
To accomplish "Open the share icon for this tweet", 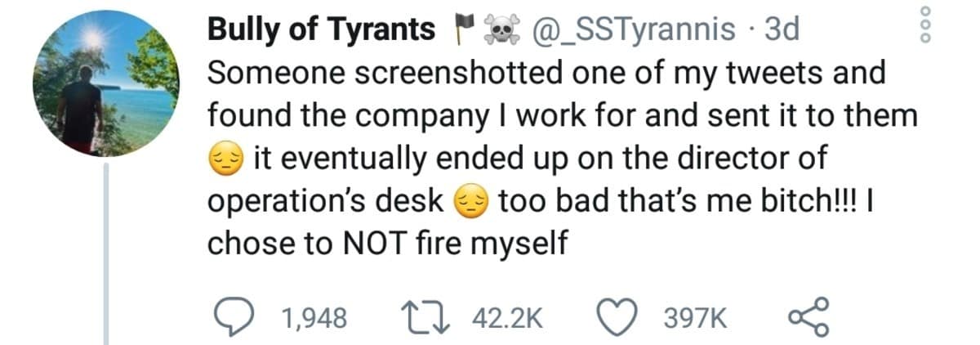I will [807, 316].
